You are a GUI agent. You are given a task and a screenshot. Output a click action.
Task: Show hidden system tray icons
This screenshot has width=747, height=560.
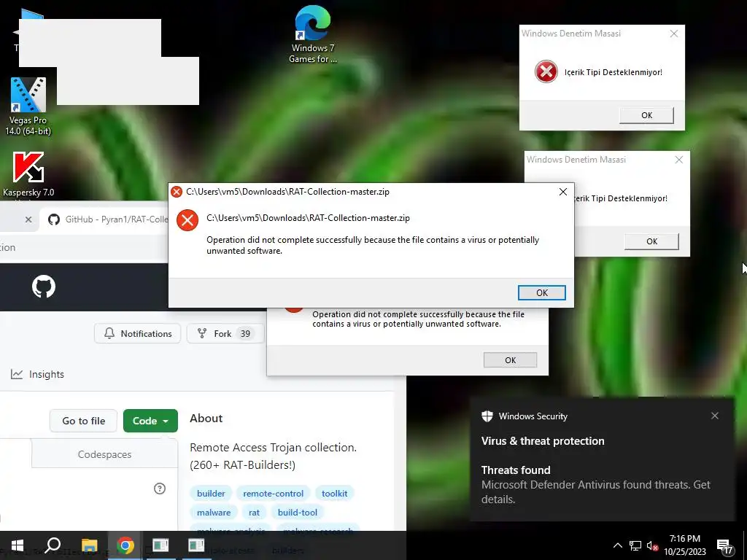[x=617, y=545]
